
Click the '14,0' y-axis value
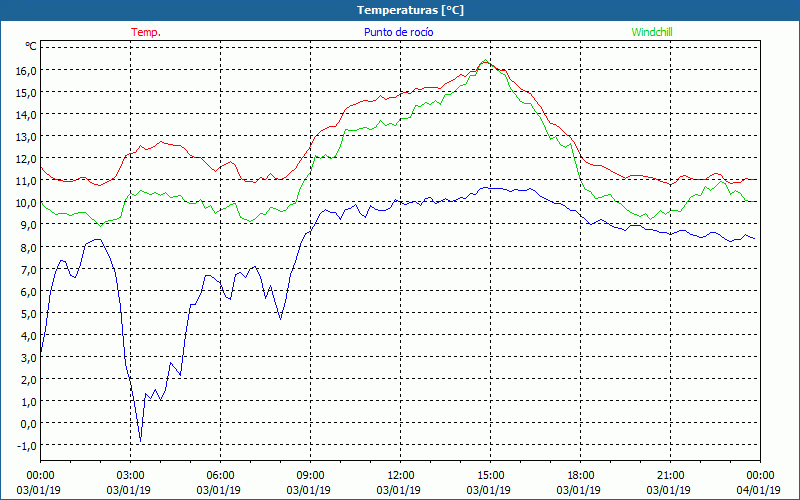click(x=26, y=114)
